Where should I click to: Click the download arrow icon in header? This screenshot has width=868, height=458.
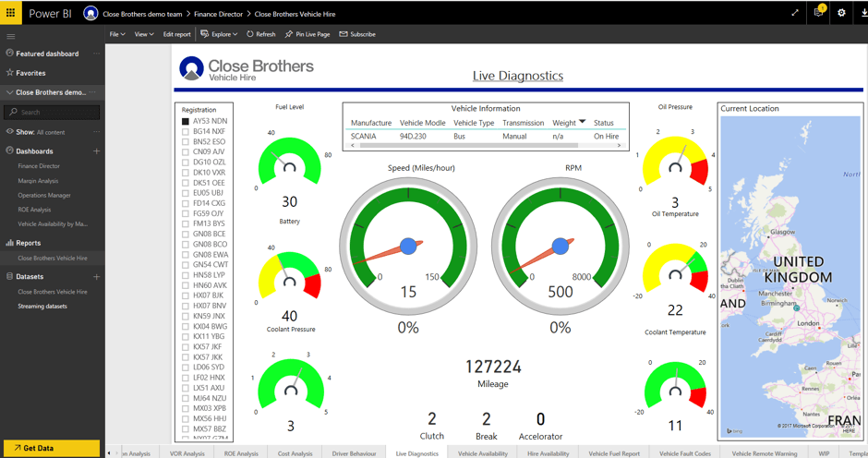coord(864,13)
